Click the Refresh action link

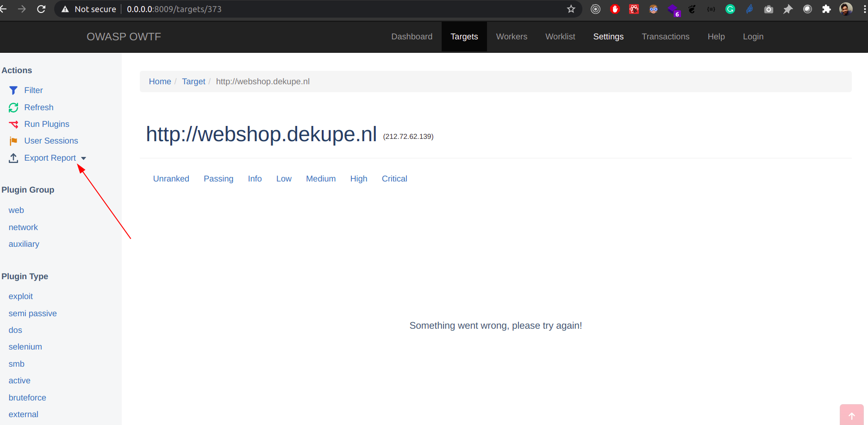click(39, 107)
